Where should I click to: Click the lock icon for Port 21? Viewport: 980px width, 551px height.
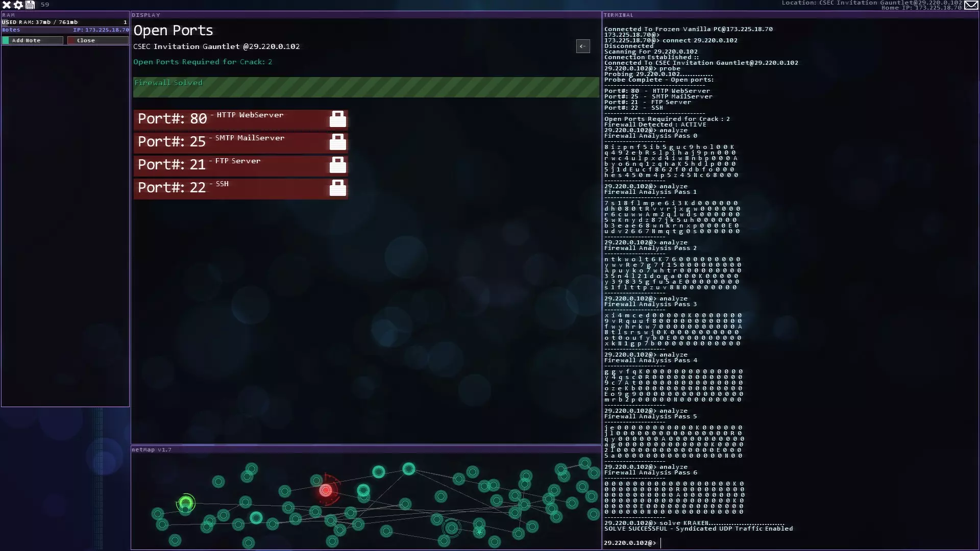point(337,165)
